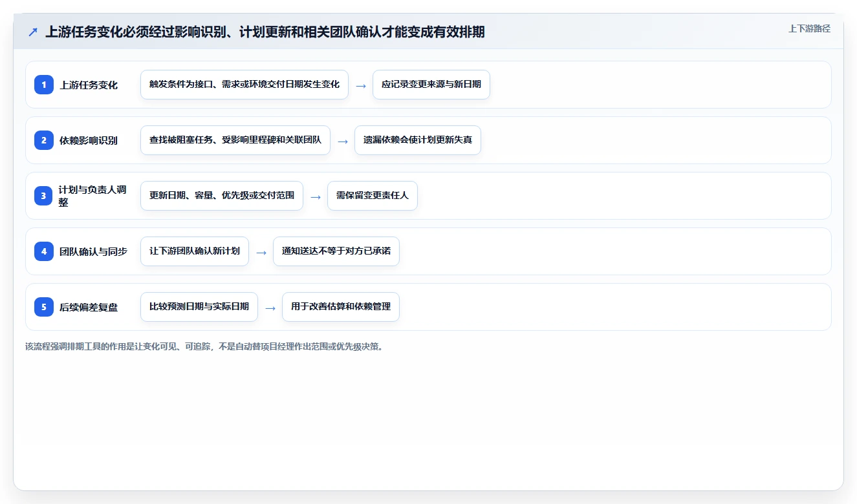The height and width of the screenshot is (504, 857).
Task: Click step number 5 badge
Action: coord(44,307)
